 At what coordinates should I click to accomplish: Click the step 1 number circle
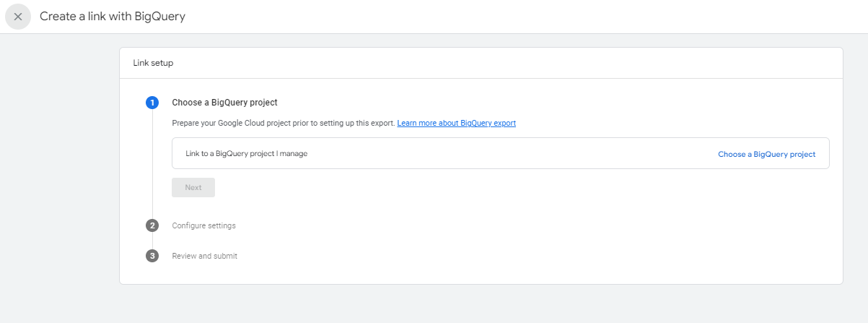coord(152,103)
